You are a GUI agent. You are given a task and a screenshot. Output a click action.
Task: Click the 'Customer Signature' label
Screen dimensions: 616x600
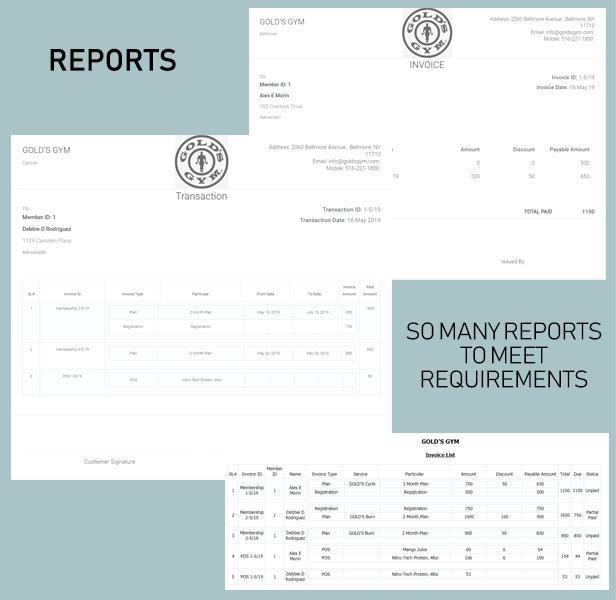point(109,462)
